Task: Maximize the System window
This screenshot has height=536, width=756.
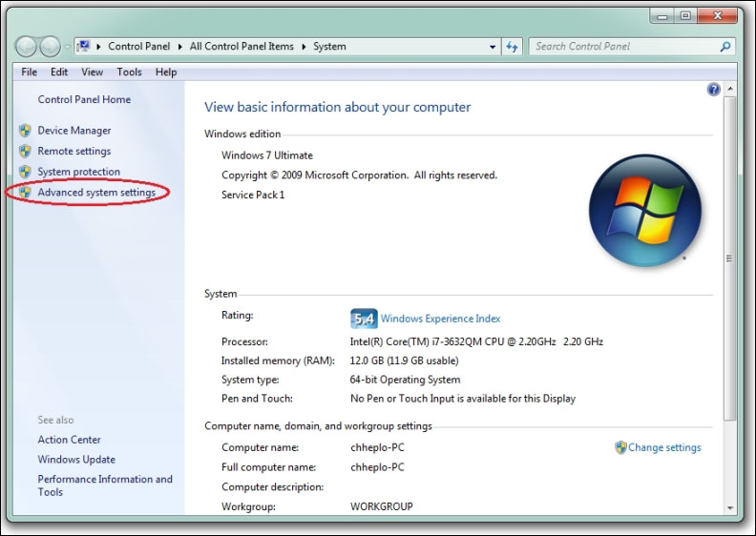Action: click(685, 16)
